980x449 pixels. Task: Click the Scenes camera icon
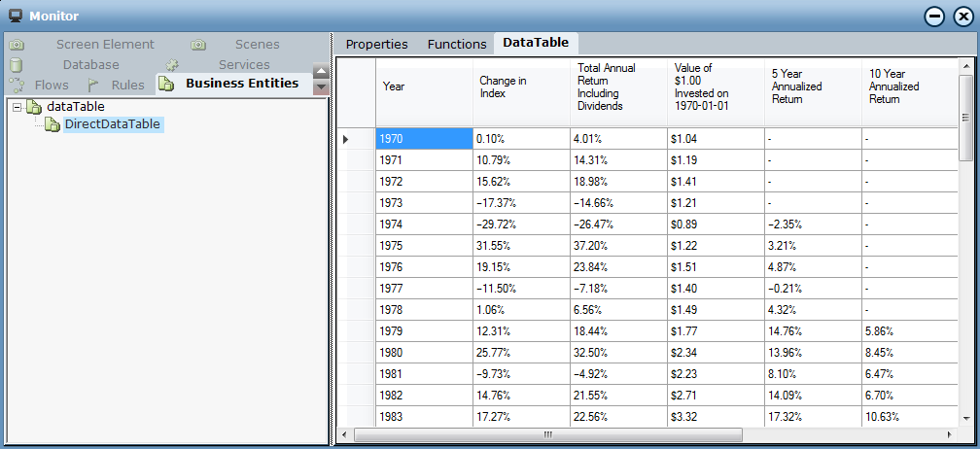(198, 45)
